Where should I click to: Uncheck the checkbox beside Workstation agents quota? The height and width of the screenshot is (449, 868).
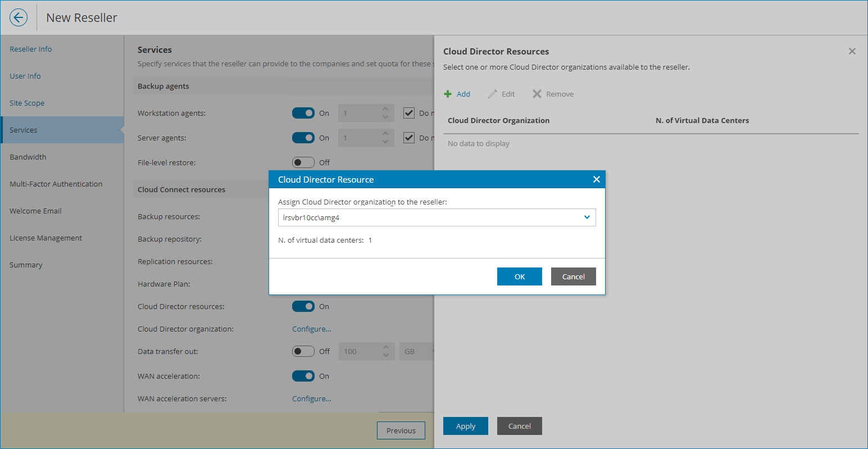[x=409, y=113]
